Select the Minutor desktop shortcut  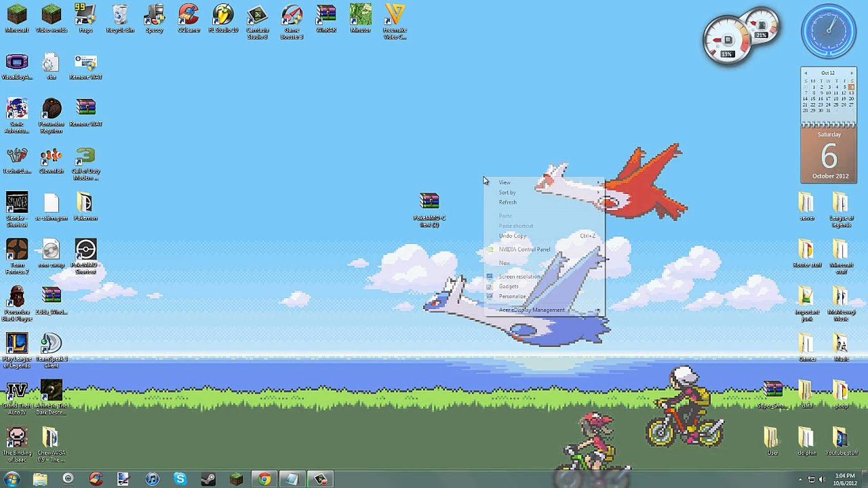361,18
